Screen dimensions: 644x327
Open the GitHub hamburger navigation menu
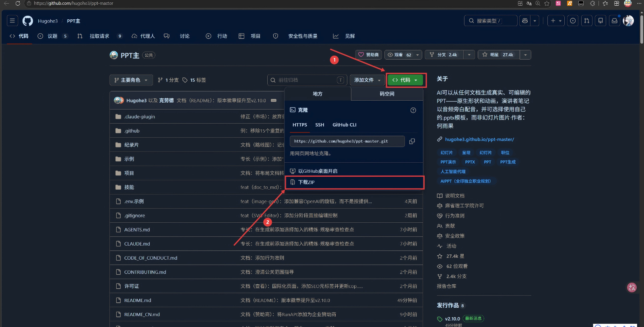pyautogui.click(x=12, y=21)
